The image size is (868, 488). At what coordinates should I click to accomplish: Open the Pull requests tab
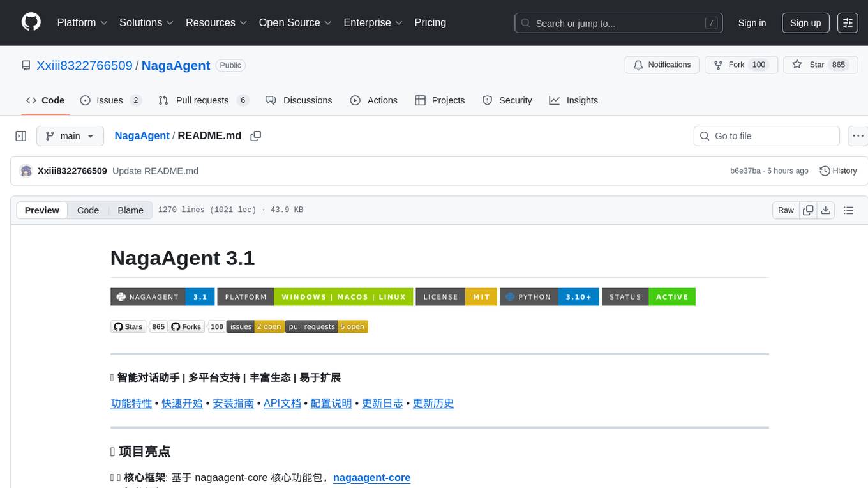[203, 100]
